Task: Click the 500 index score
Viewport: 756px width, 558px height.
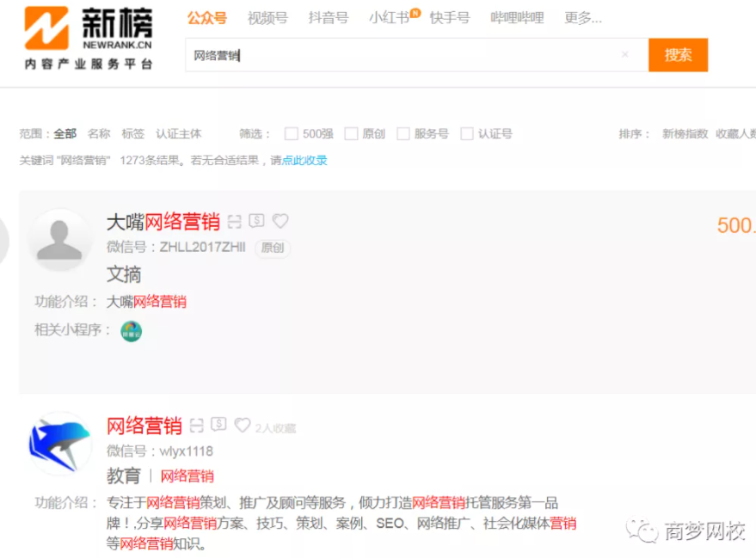Action: click(x=735, y=225)
